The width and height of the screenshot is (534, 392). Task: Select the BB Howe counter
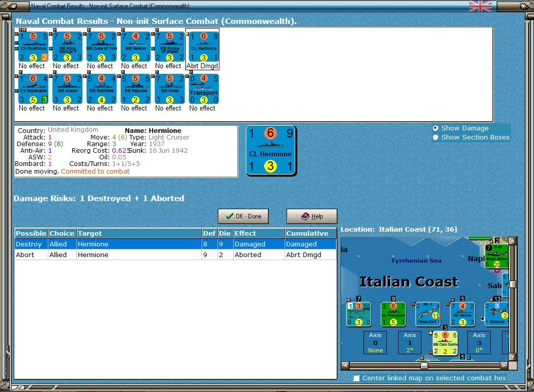169,89
